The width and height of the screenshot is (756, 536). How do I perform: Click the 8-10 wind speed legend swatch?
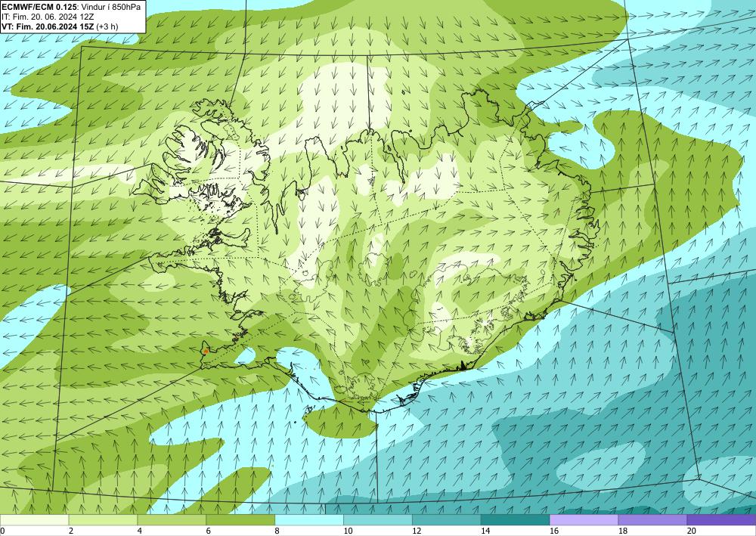(x=309, y=519)
